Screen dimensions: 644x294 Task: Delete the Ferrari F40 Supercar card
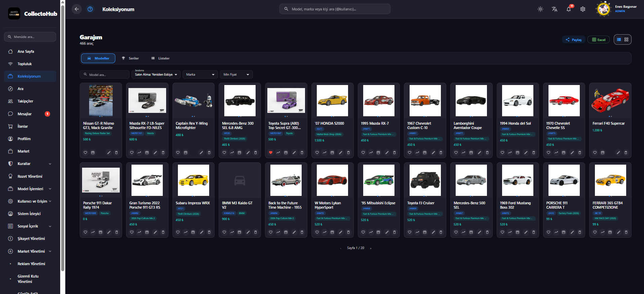pos(626,153)
